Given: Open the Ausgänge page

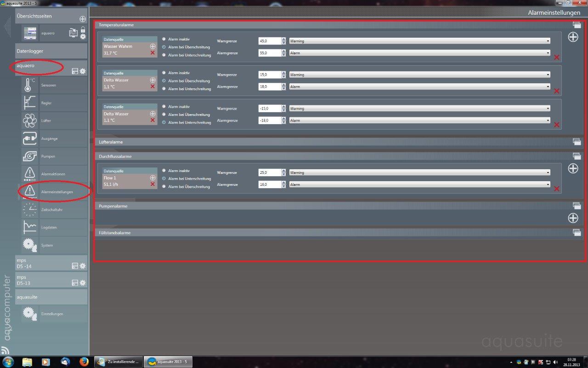Looking at the screenshot, I should (x=54, y=138).
